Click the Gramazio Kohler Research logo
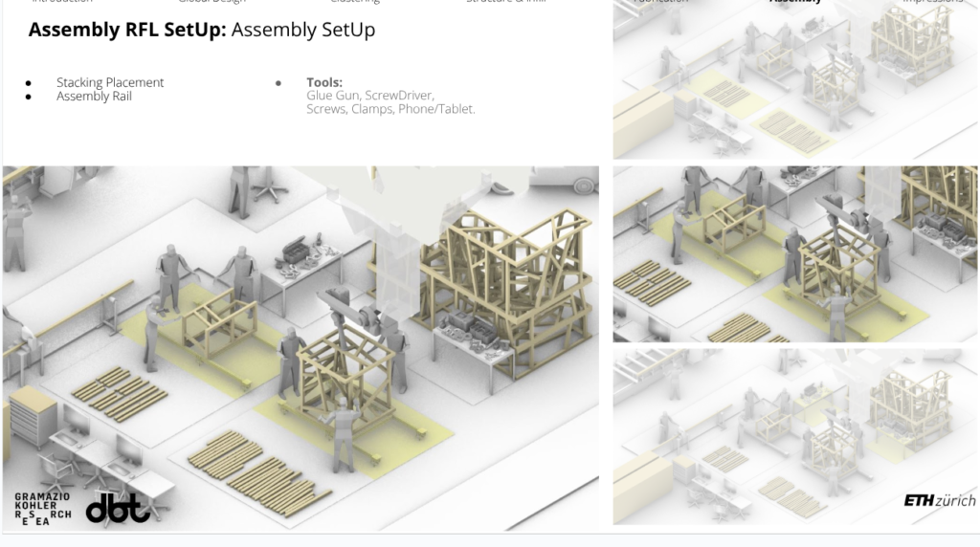 [x=42, y=508]
